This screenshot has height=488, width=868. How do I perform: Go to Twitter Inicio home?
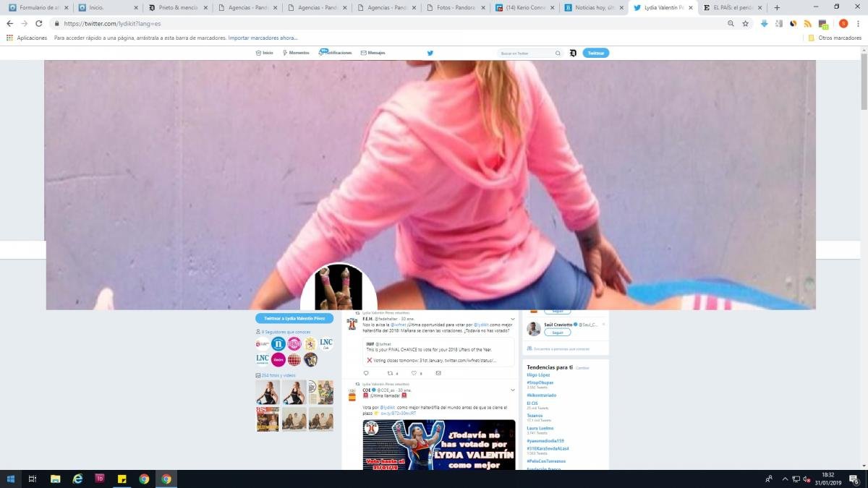pos(265,53)
